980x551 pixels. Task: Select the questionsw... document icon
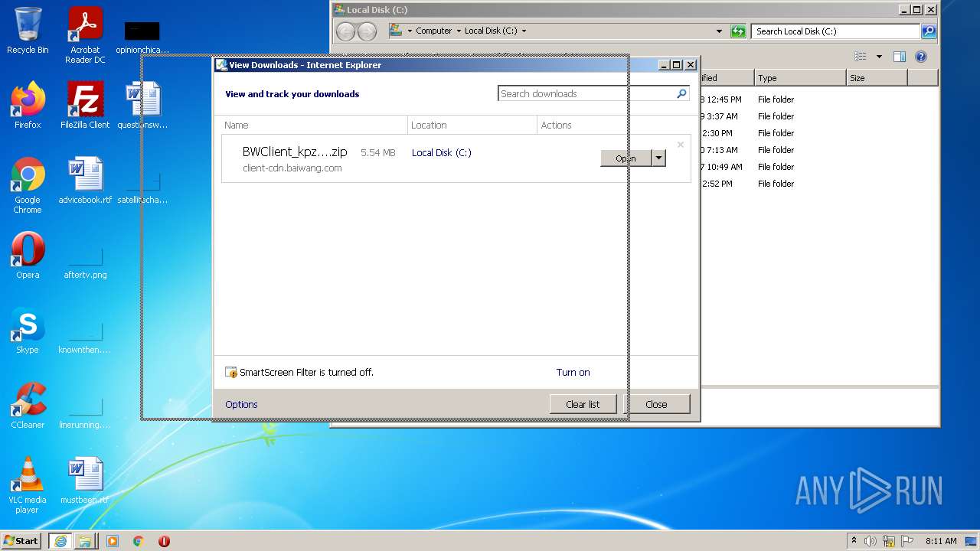[x=142, y=106]
